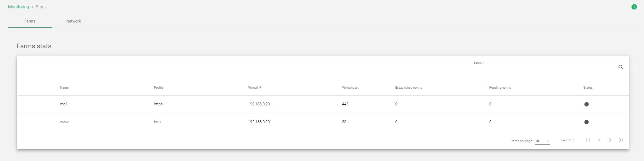
Task: Jump to last page of results
Action: pos(621,140)
